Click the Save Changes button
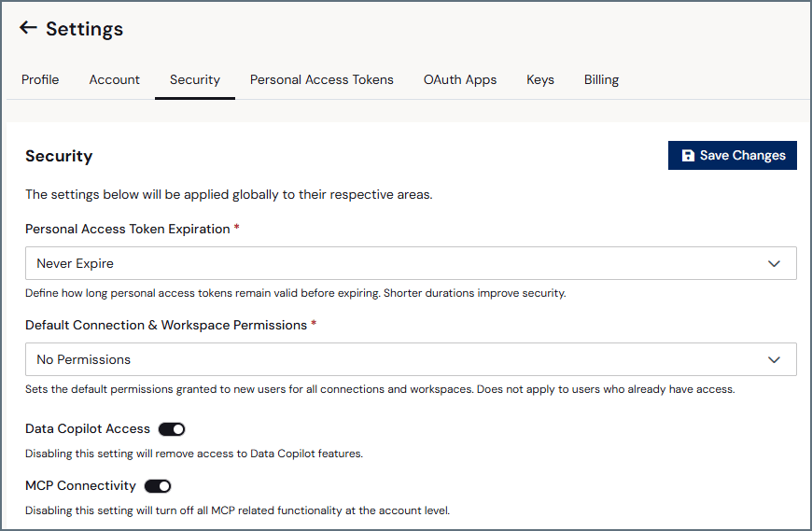The height and width of the screenshot is (531, 812). pos(733,155)
